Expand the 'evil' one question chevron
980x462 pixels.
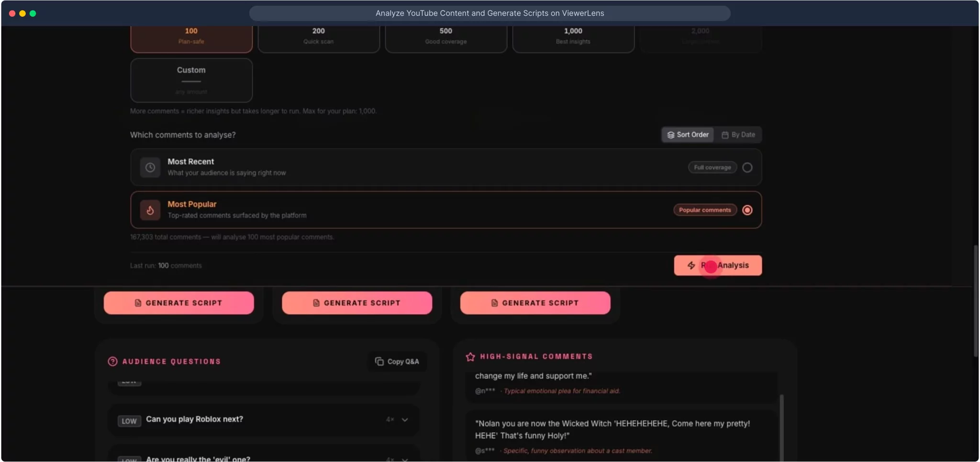(405, 459)
